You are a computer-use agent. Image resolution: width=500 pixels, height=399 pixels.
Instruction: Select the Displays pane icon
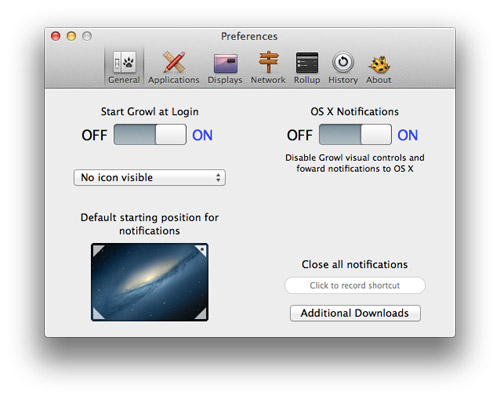click(225, 63)
